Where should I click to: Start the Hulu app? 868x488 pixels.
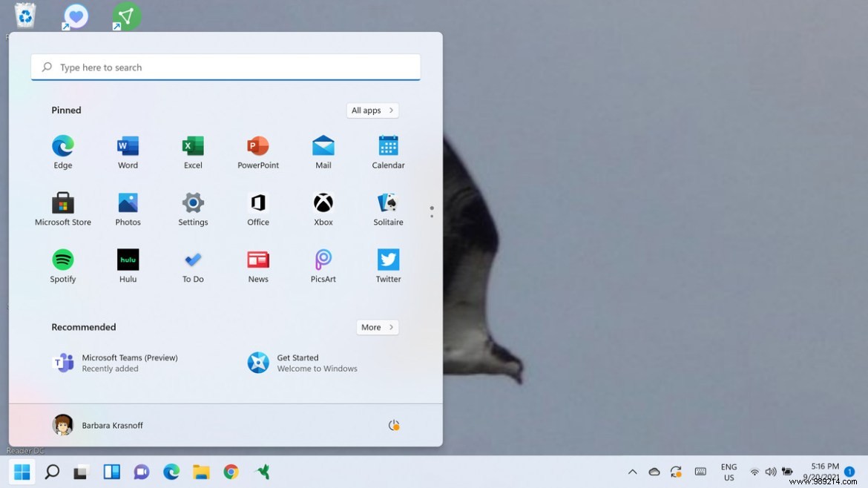click(127, 260)
